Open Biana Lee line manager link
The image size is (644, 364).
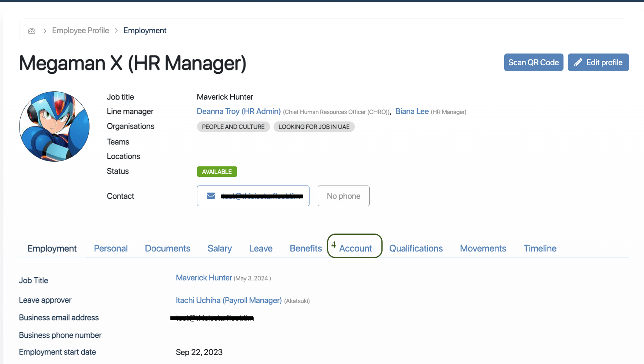412,111
